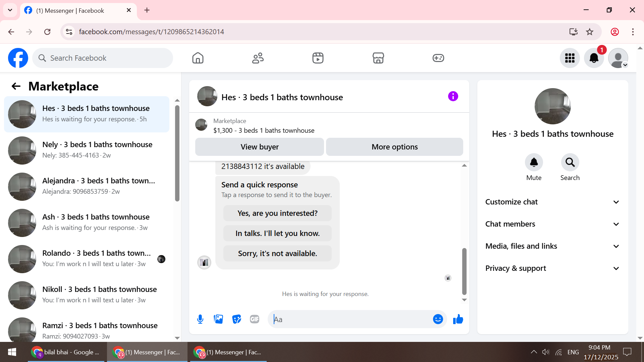This screenshot has height=362, width=644.
Task: Search within this conversation
Action: (x=570, y=163)
